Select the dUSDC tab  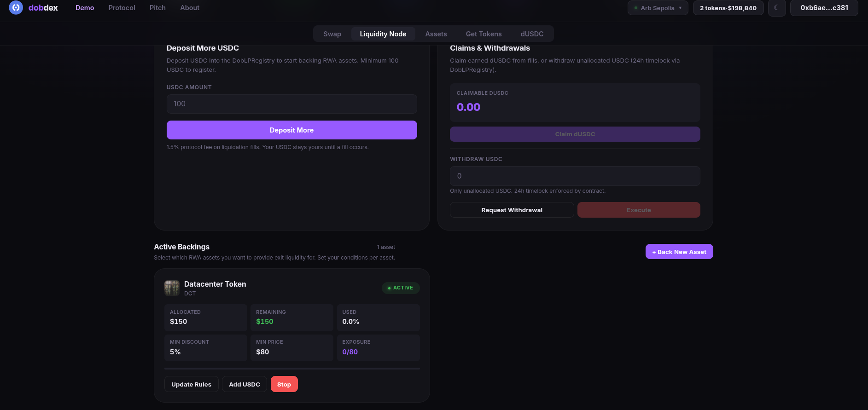(x=532, y=34)
